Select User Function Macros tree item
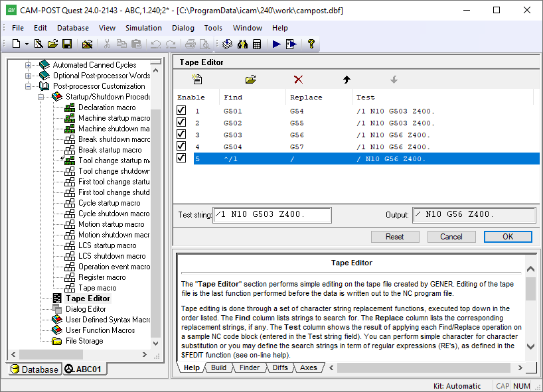543x392 pixels. point(100,330)
